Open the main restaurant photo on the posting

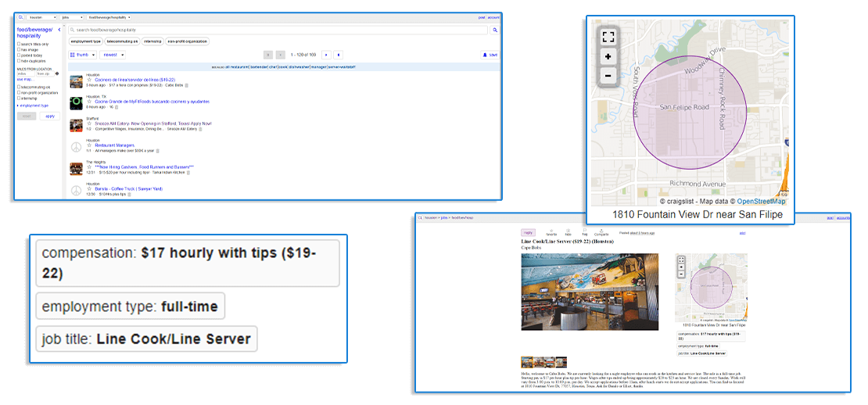pos(590,292)
